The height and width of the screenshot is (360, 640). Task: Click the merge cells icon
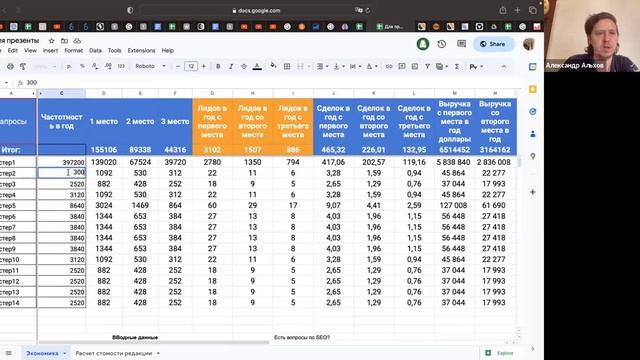coord(300,66)
